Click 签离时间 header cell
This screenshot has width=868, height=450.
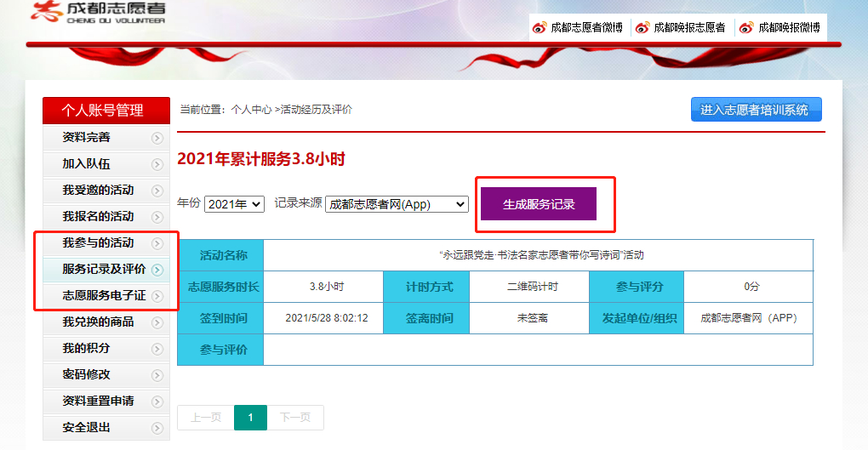[x=426, y=318]
